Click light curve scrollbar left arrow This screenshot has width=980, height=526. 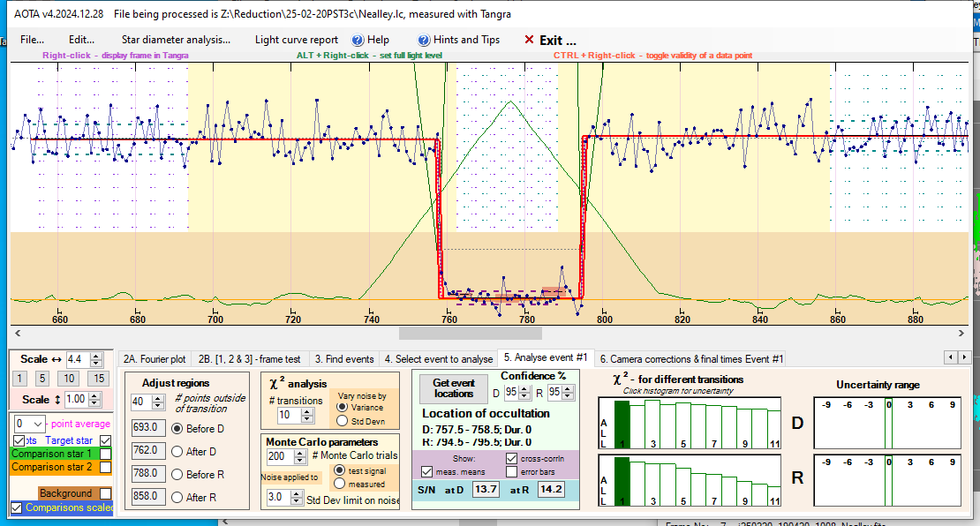[x=18, y=333]
